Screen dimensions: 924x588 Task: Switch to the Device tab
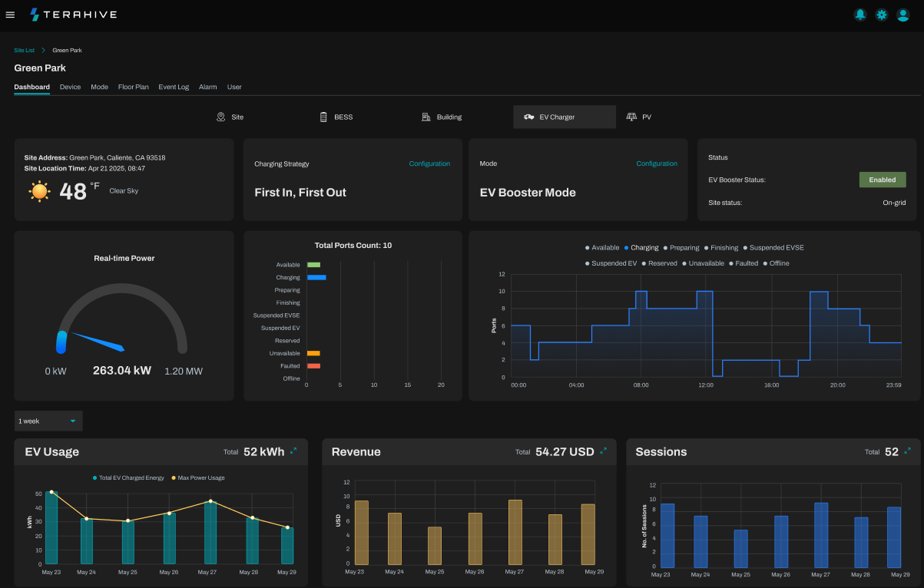pos(70,87)
